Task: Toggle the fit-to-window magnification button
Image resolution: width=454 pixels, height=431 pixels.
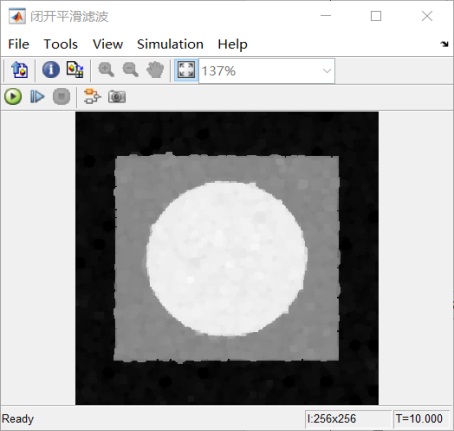Action: (x=186, y=70)
